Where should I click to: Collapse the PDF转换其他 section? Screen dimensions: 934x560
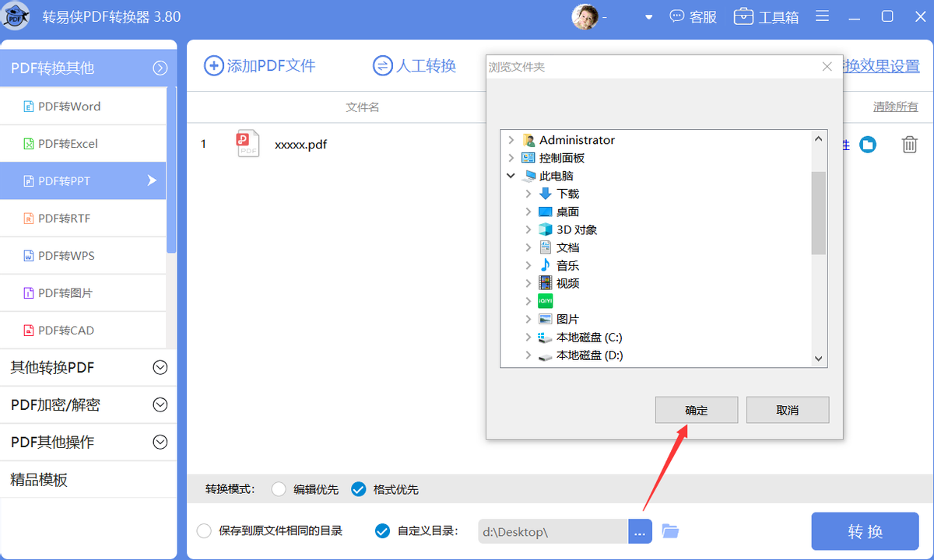160,68
